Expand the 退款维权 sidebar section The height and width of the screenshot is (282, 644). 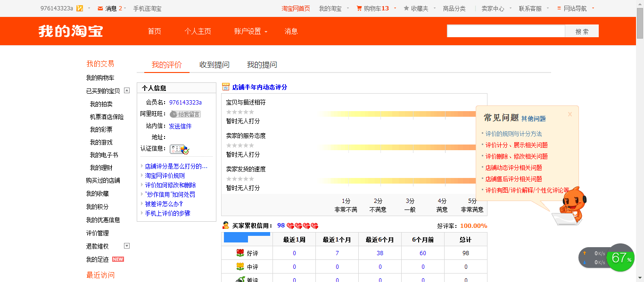pos(127,246)
